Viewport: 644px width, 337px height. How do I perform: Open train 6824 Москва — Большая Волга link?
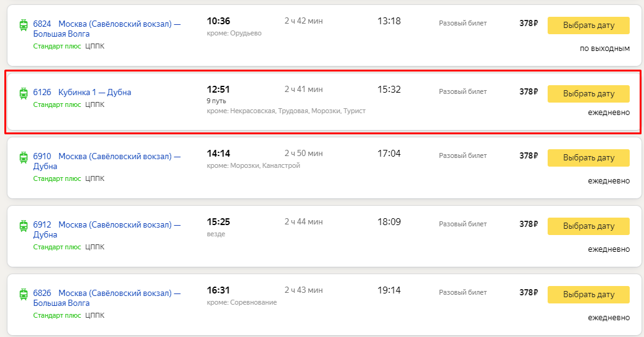(107, 29)
